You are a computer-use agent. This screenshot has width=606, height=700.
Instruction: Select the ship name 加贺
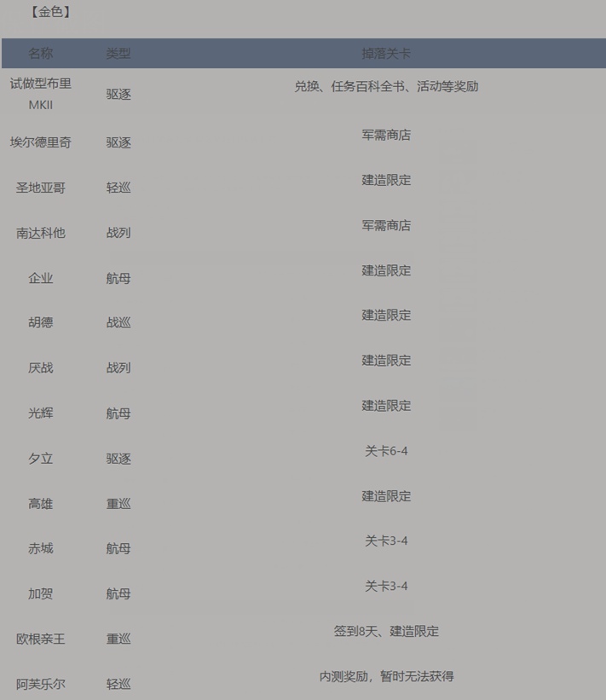tap(41, 593)
